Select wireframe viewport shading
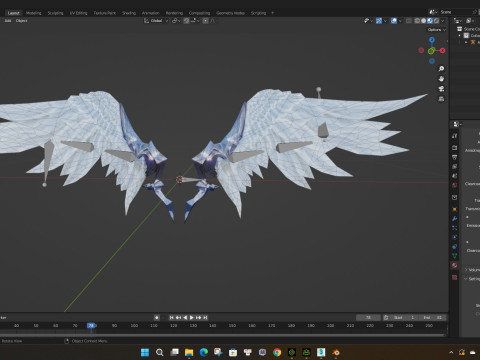This screenshot has height=360, width=480. 417,21
